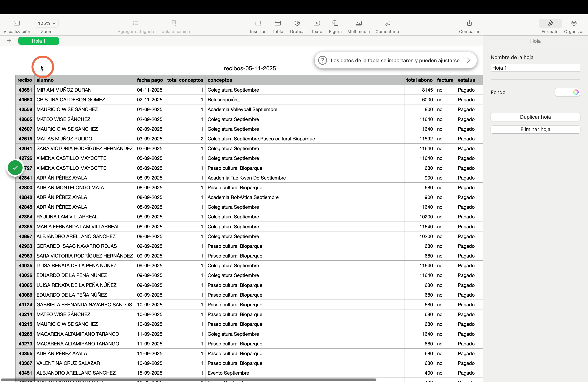Select cell GABRIELA FERNANDA NAVARRO SANTOS
Screen dimensions: 588x382
[x=85, y=305]
